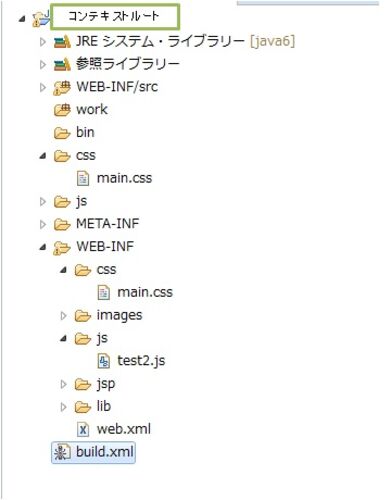Expand the META-INF folder
391x500 pixels.
[x=43, y=224]
